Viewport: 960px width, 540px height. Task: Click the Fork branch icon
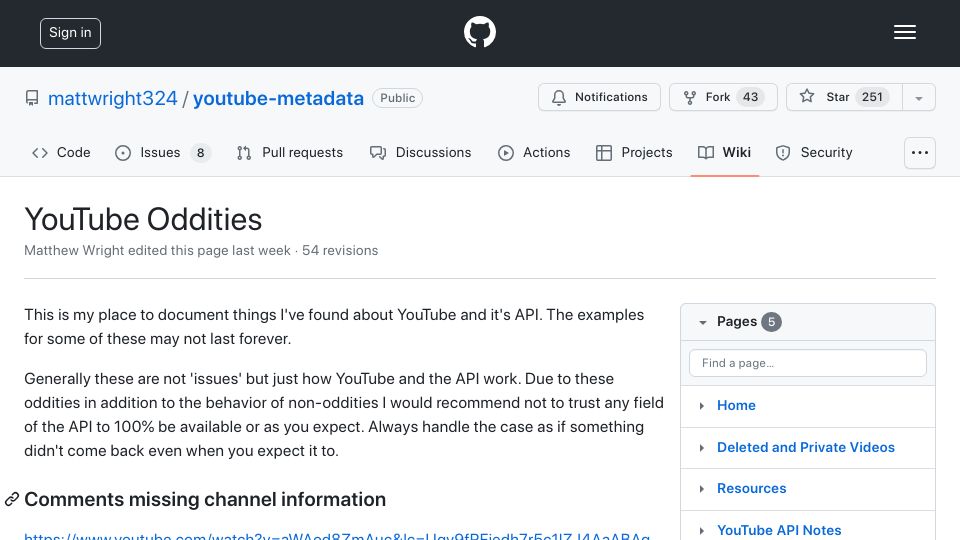click(689, 97)
